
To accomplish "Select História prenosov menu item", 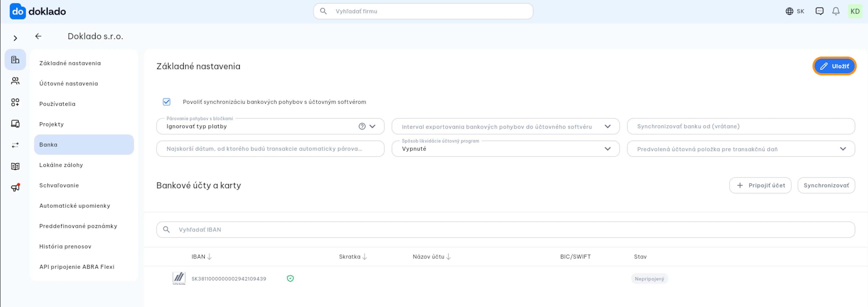I will click(x=84, y=246).
